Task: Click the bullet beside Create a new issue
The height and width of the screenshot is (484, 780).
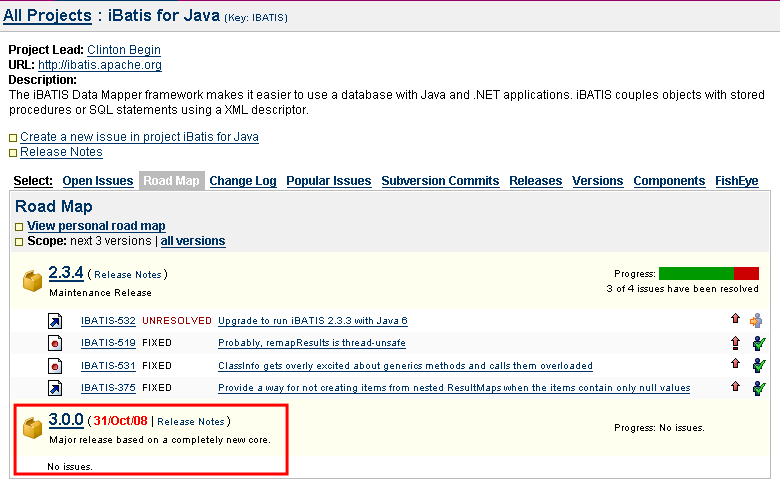Action: coord(13,138)
